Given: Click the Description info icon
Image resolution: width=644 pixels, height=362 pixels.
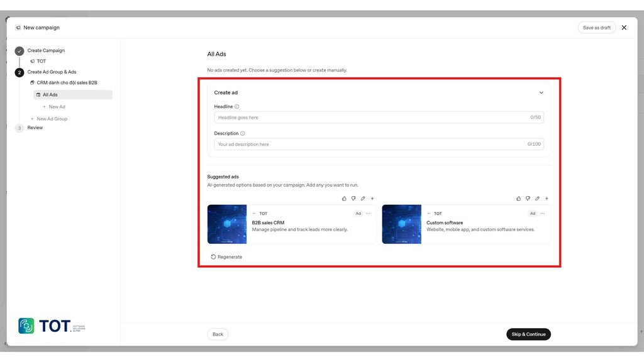Looking at the screenshot, I should click(x=242, y=133).
